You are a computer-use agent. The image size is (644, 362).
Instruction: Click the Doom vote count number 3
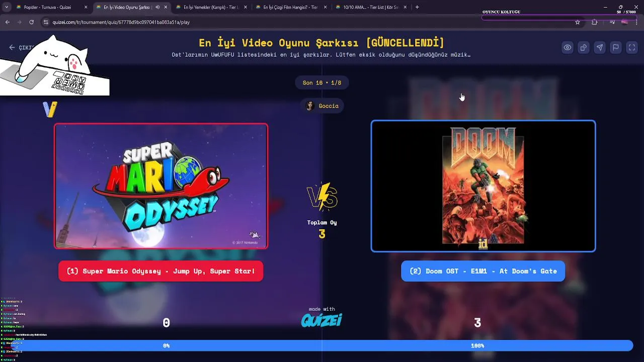coord(477,323)
